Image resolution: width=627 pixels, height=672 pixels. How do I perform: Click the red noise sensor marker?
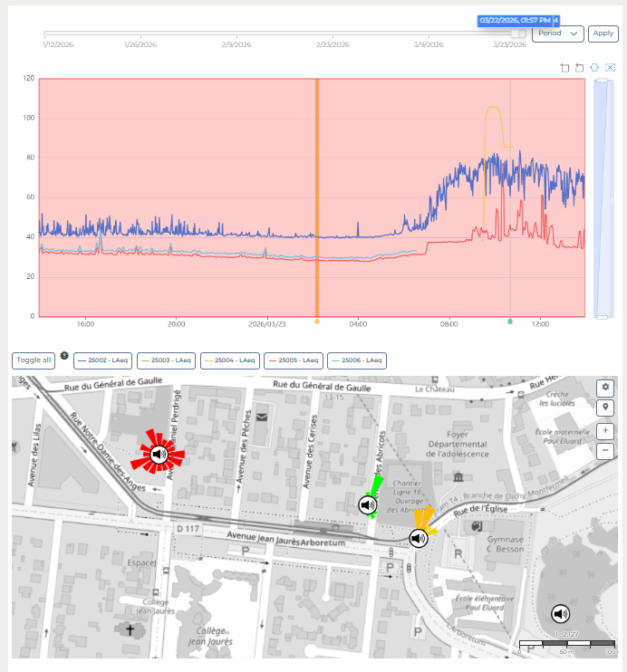[x=159, y=455]
